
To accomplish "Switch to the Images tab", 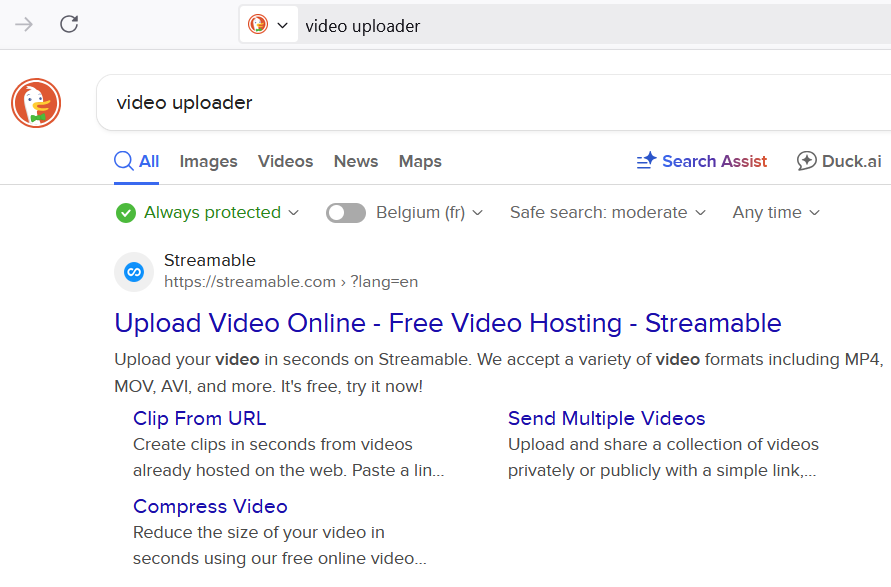I will pyautogui.click(x=209, y=161).
